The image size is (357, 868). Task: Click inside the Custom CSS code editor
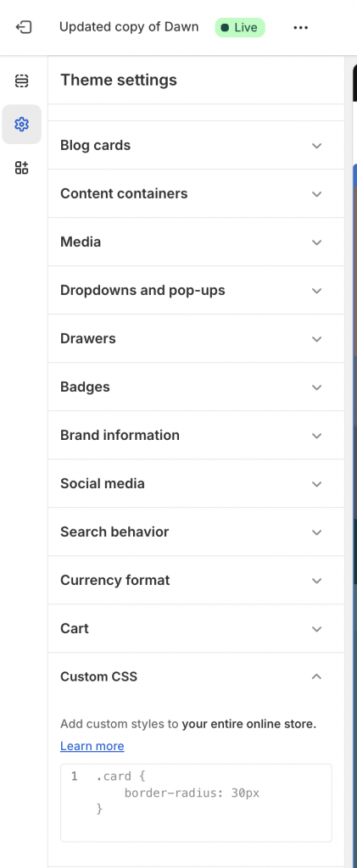196,803
